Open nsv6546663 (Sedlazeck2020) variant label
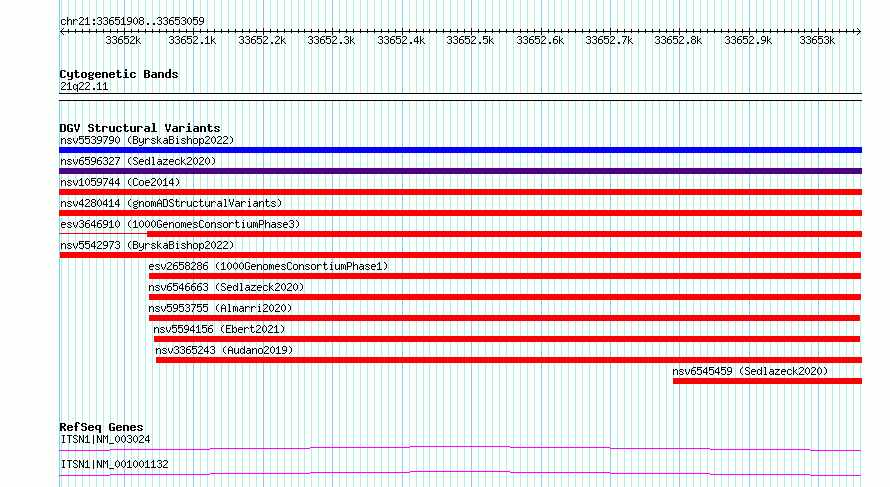Screen dimensions: 890x487 226,287
